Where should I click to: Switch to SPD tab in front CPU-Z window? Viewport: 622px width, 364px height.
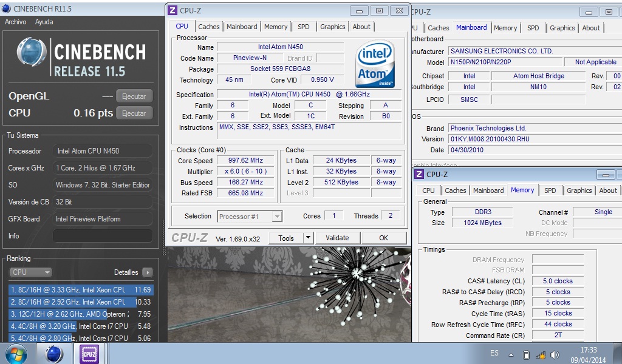click(304, 27)
